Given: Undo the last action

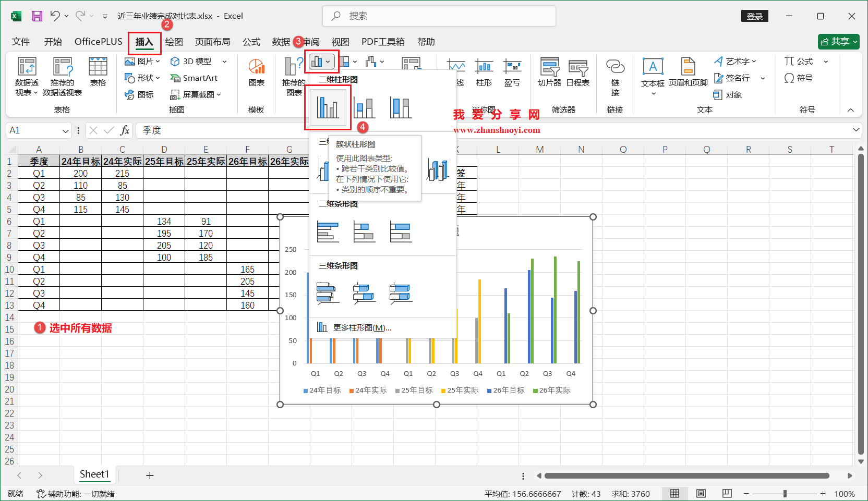Looking at the screenshot, I should pyautogui.click(x=55, y=16).
